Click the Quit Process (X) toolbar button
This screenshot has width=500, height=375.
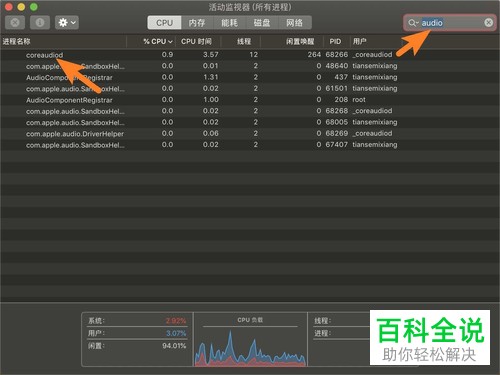15,23
